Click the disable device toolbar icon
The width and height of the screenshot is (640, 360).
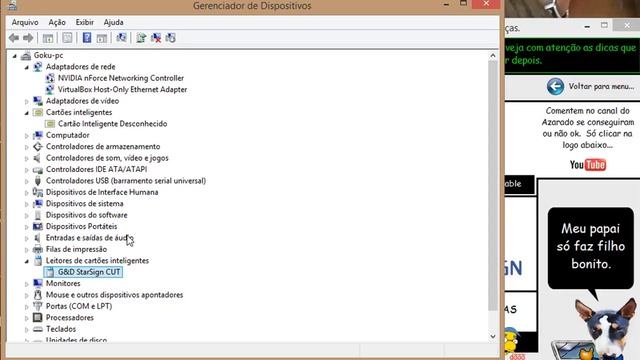click(x=171, y=38)
